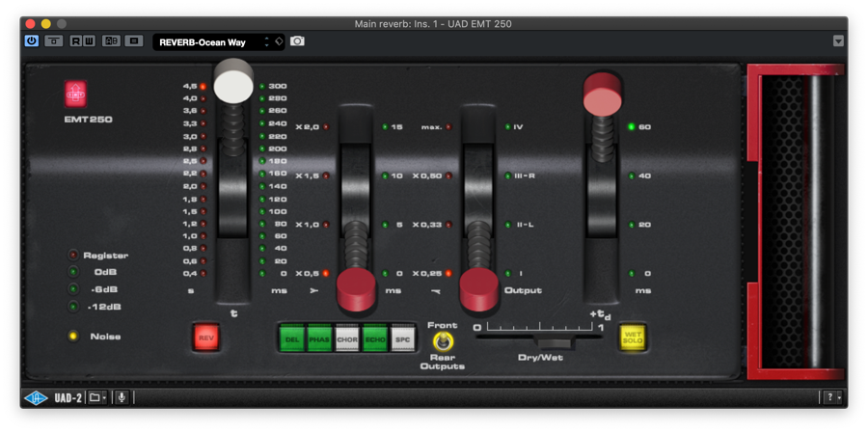Click the 300 ms delay value

277,86
